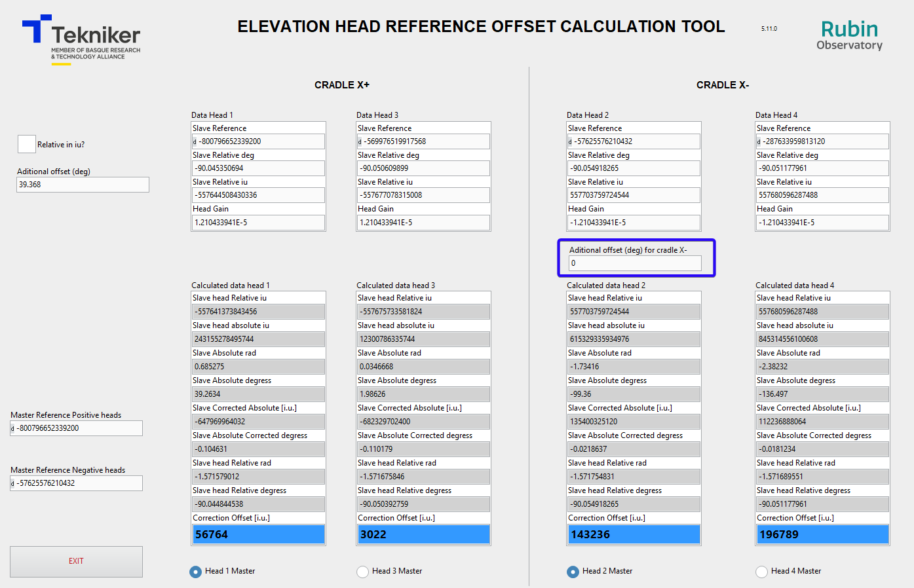Click head 3 Corrected Absolute value -682329702400
This screenshot has width=914, height=588.
click(x=423, y=422)
